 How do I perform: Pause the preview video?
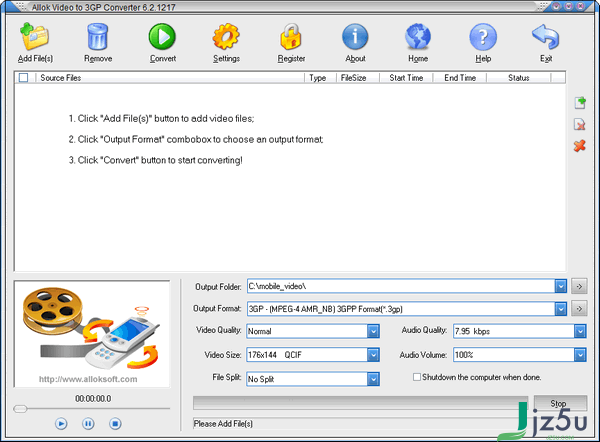[88, 424]
